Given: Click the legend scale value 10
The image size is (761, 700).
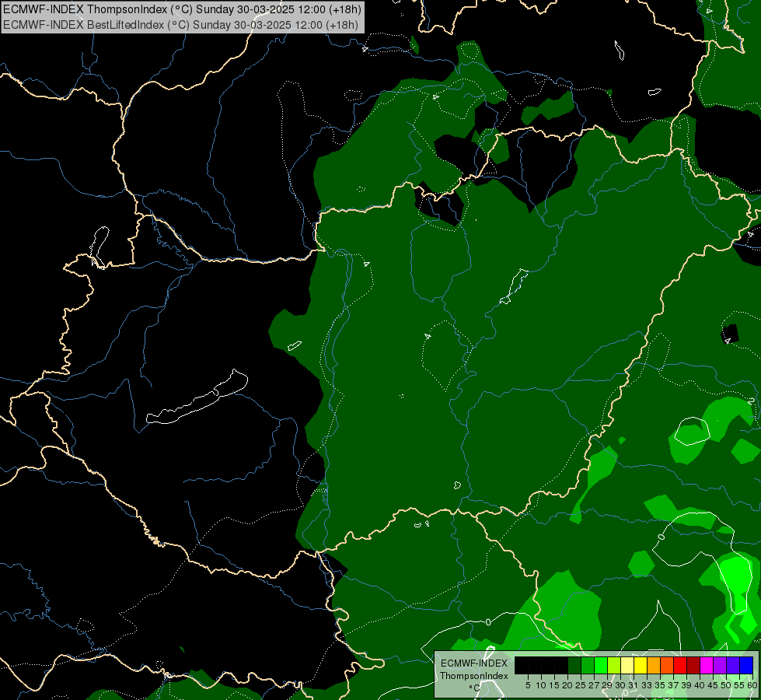Looking at the screenshot, I should click(x=541, y=685).
